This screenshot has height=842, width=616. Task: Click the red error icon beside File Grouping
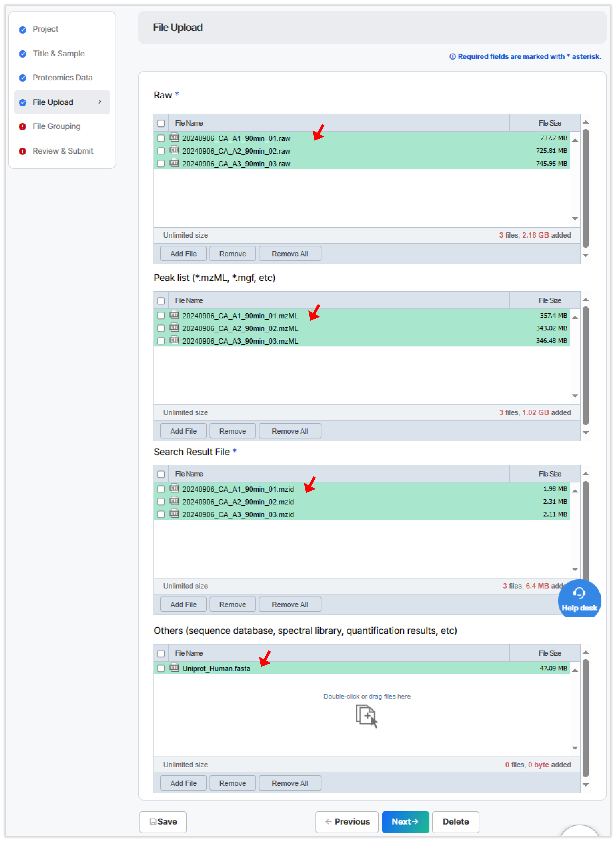[22, 127]
